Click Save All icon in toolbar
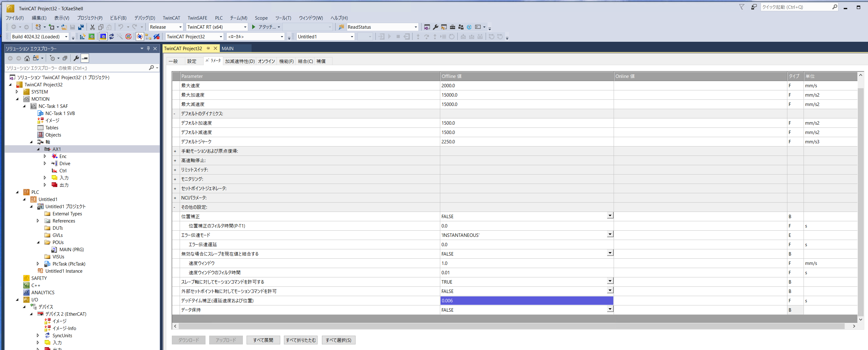 click(81, 27)
